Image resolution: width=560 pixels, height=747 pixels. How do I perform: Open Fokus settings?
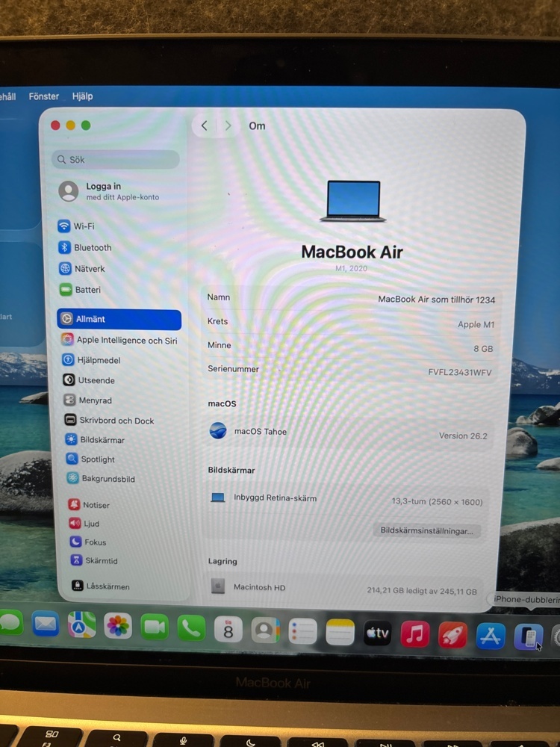pyautogui.click(x=88, y=542)
